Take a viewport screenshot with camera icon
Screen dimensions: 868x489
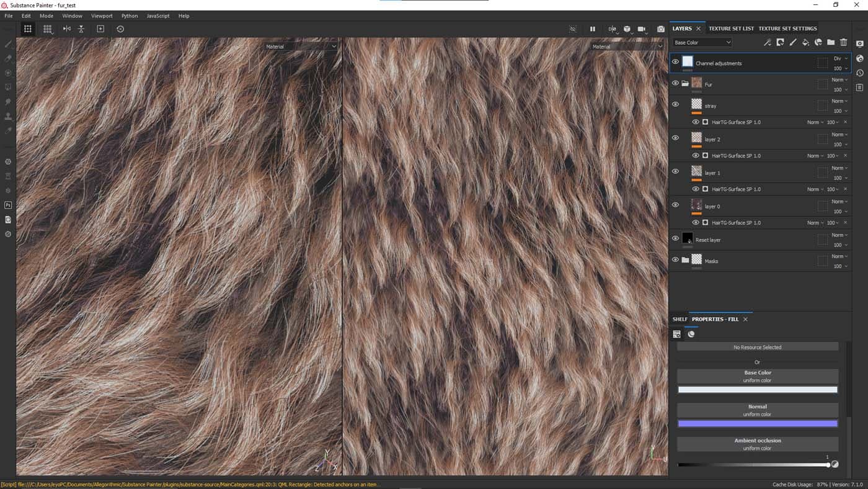[660, 29]
